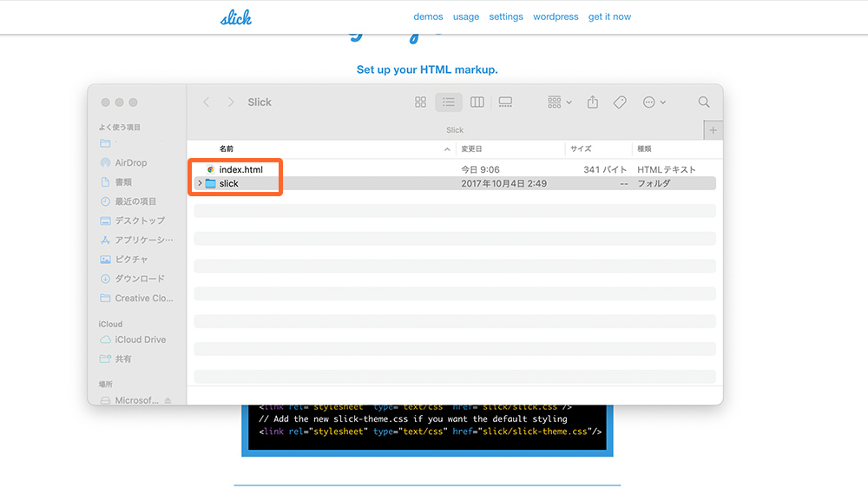The width and height of the screenshot is (868, 488).
Task: Eject the Microsoft volume with eject icon
Action: click(x=168, y=400)
